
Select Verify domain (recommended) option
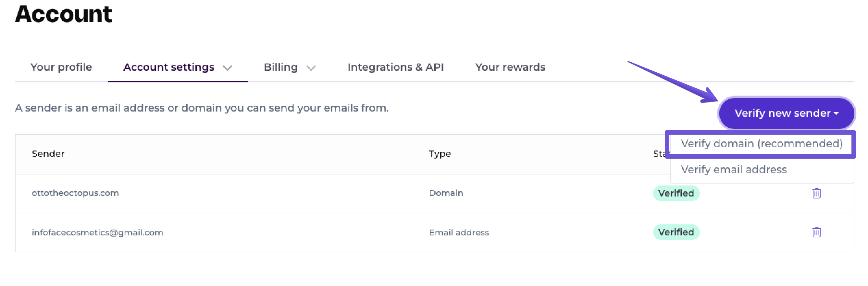(x=761, y=144)
